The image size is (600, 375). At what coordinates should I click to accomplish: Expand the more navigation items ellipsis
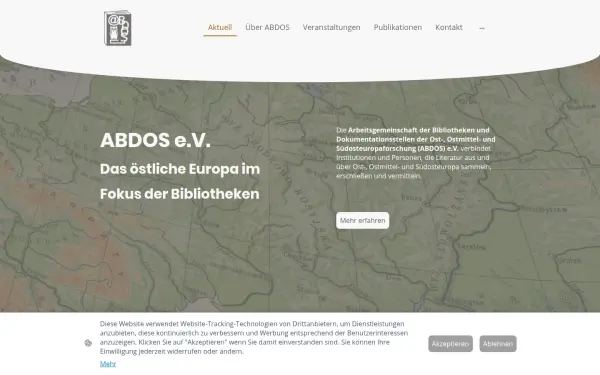[482, 28]
